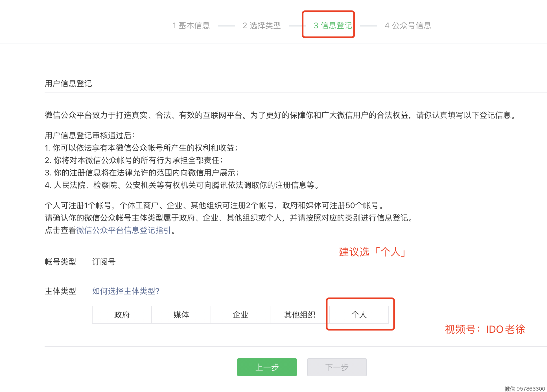Select the 个人 subject type option
Screen dimensions: 547x392
coord(359,315)
